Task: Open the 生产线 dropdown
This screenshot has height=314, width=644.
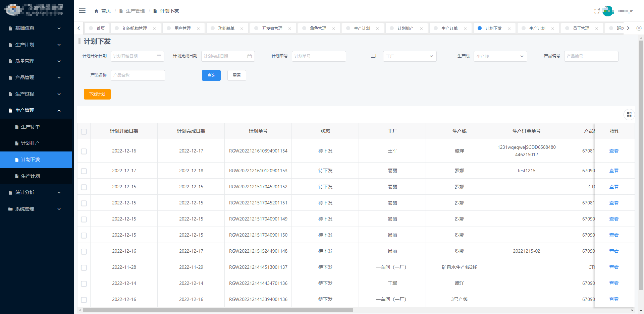Action: click(500, 56)
